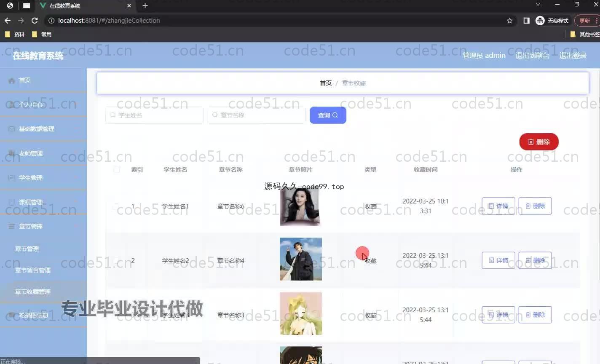Click the 无痕模式 incognito profile icon

pos(552,20)
